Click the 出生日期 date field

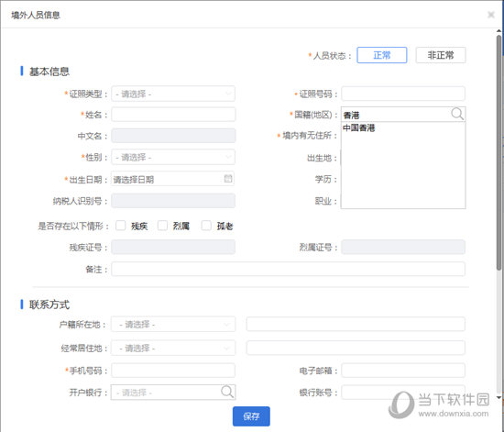click(173, 179)
